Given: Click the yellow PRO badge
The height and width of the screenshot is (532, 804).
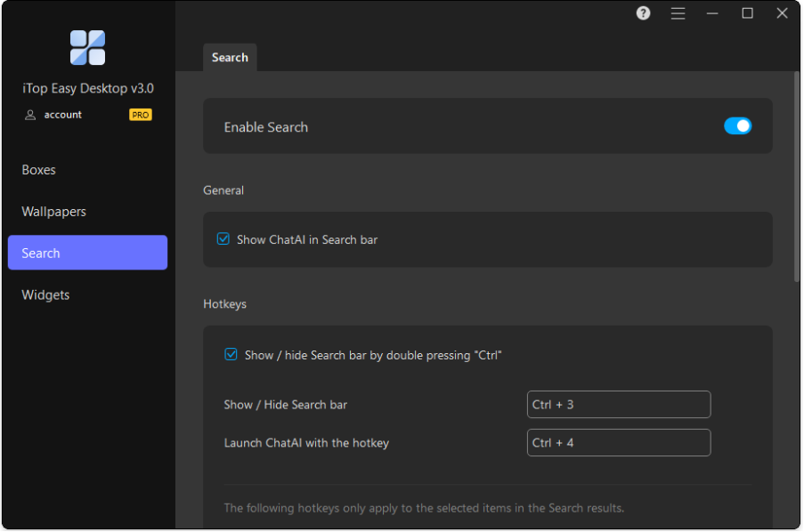Looking at the screenshot, I should tap(140, 115).
